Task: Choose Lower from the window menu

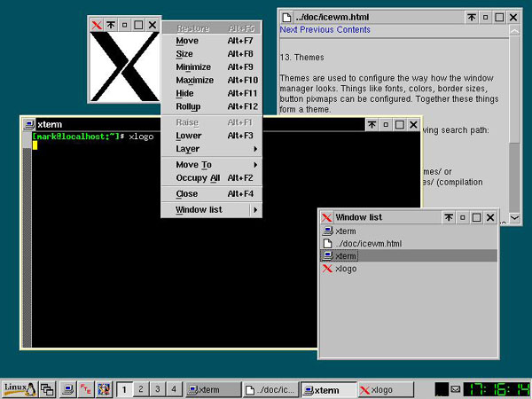Action: pyautogui.click(x=211, y=136)
